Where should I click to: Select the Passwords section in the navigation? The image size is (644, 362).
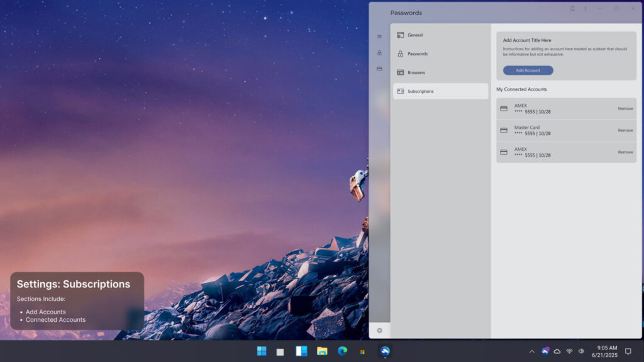440,53
